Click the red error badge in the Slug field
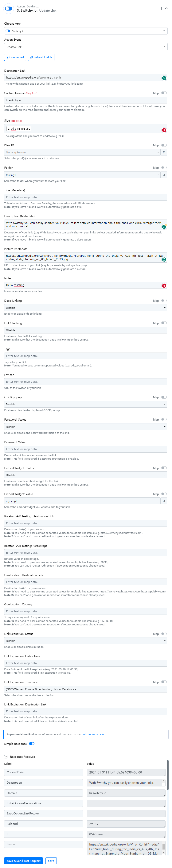The width and height of the screenshot is (172, 868). pyautogui.click(x=164, y=130)
